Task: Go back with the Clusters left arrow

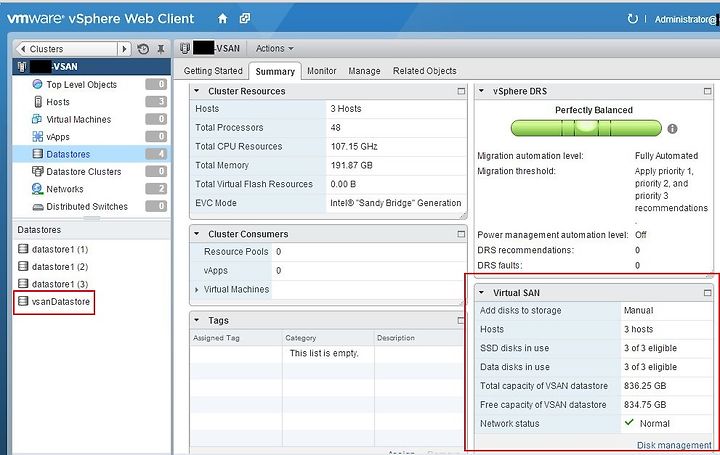Action: pos(23,49)
